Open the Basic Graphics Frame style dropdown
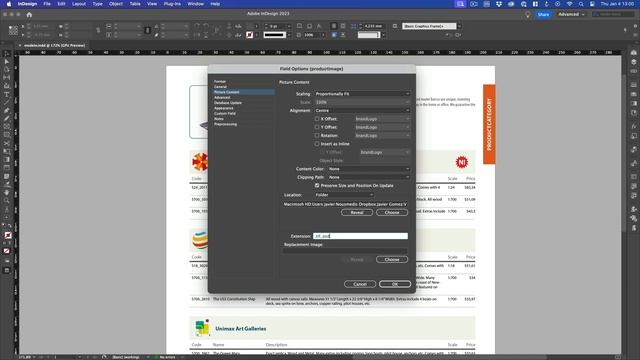The image size is (640, 360). coord(459,26)
